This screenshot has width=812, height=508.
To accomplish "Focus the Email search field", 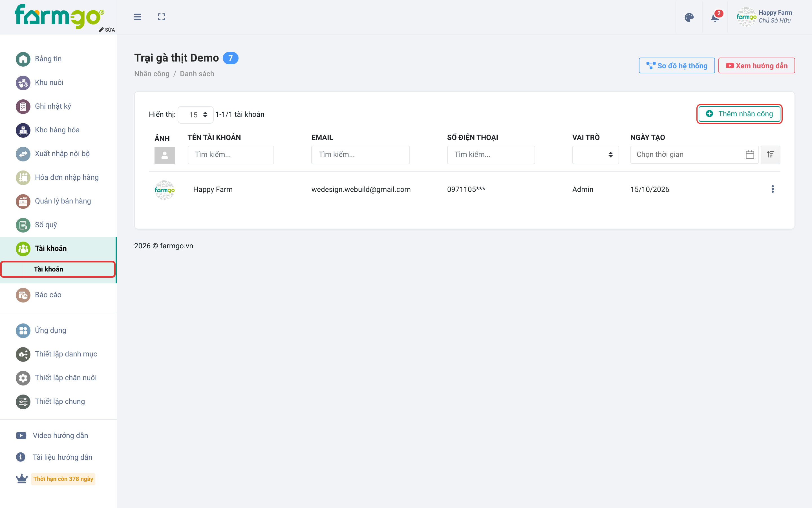I will [x=360, y=155].
